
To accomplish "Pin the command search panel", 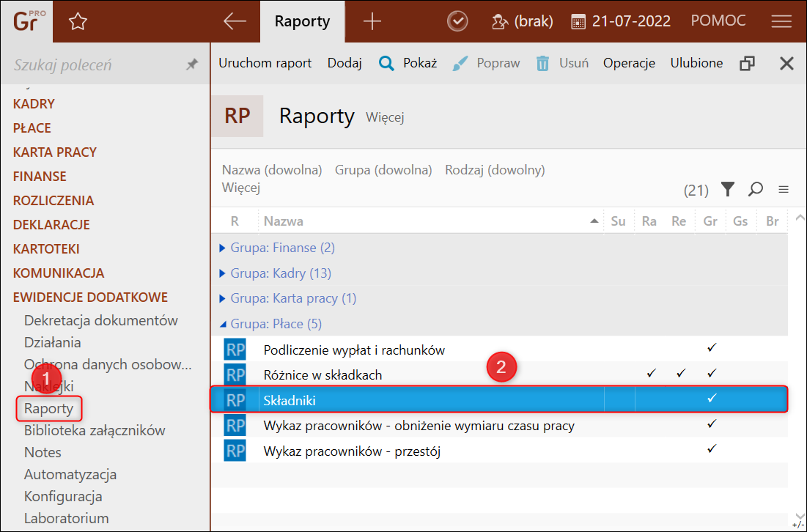I will 192,64.
